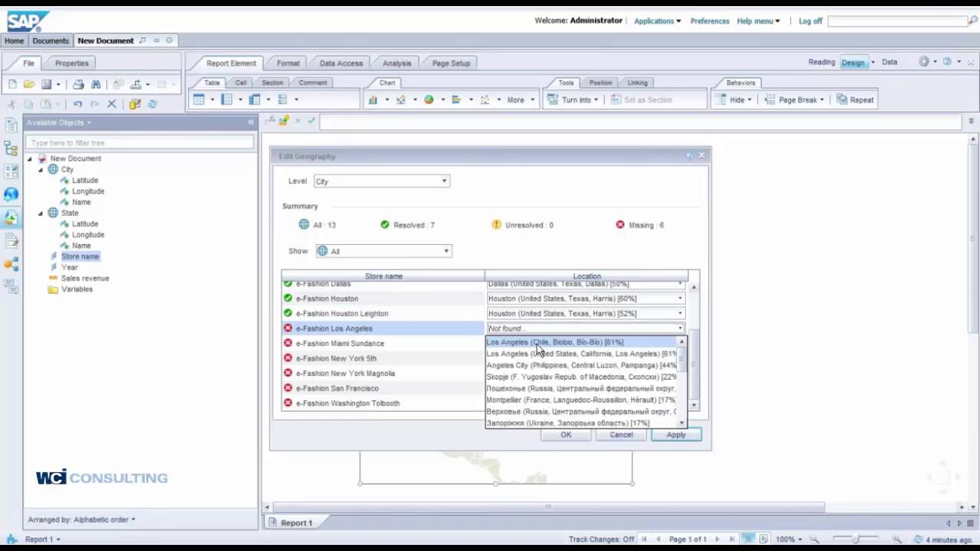
Task: Click the Repeat button in Behaviors
Action: [x=855, y=99]
